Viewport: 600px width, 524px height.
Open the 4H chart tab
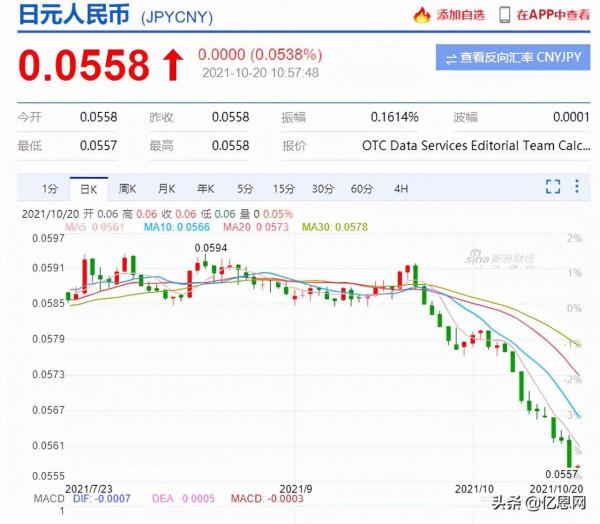(401, 189)
